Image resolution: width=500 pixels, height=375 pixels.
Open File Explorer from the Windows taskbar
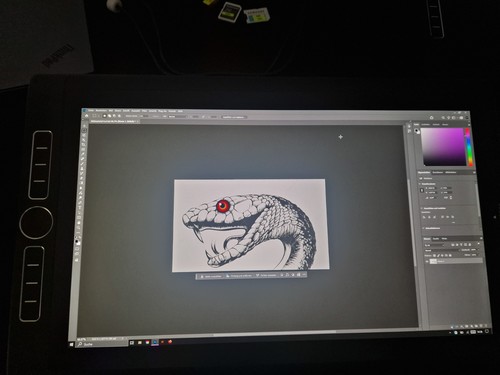pos(140,343)
